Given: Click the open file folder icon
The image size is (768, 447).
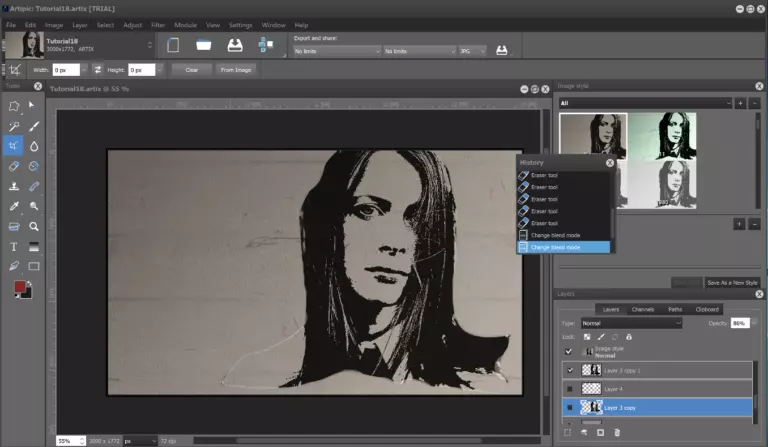Looking at the screenshot, I should (203, 46).
